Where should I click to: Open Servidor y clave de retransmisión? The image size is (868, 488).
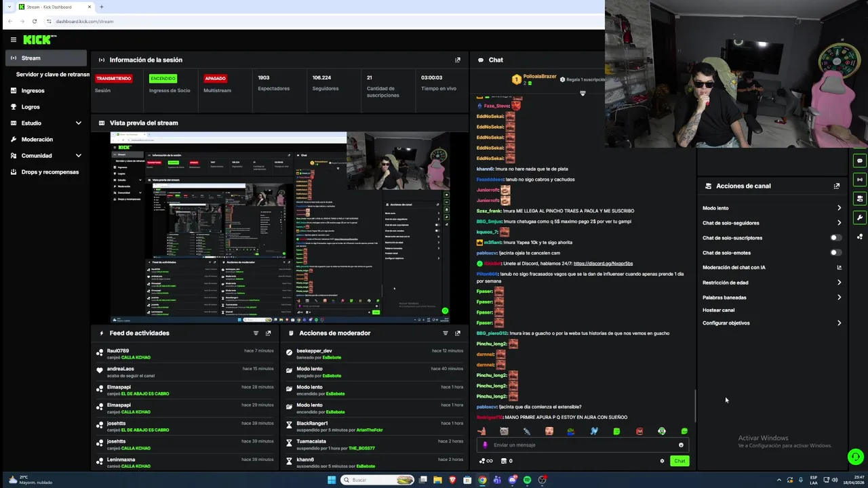pyautogui.click(x=53, y=75)
